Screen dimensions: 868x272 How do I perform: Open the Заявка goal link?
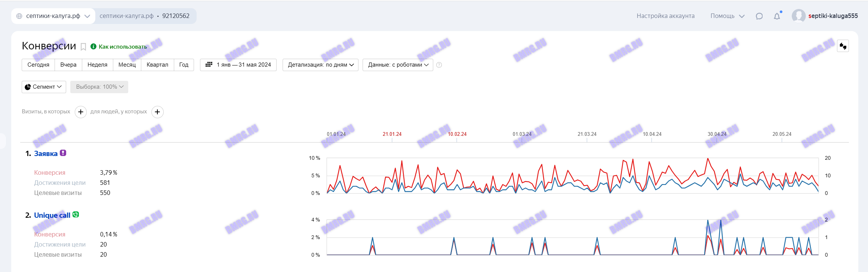tap(46, 154)
